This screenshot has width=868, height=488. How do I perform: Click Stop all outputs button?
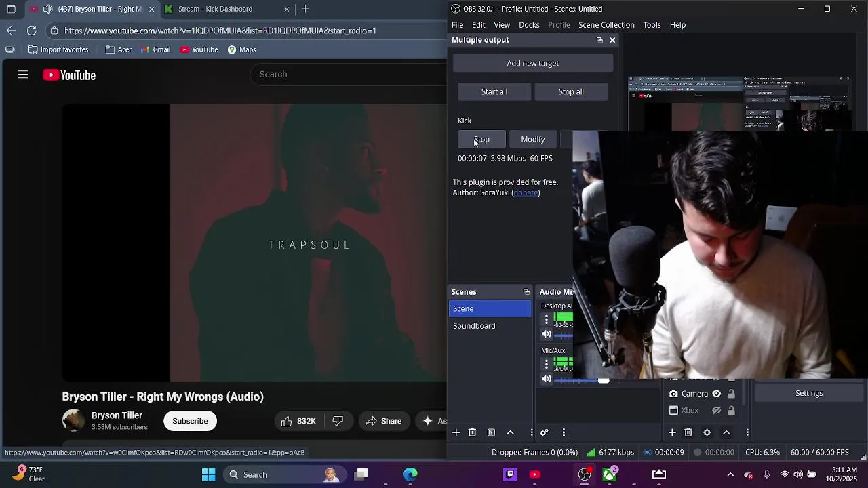point(571,91)
